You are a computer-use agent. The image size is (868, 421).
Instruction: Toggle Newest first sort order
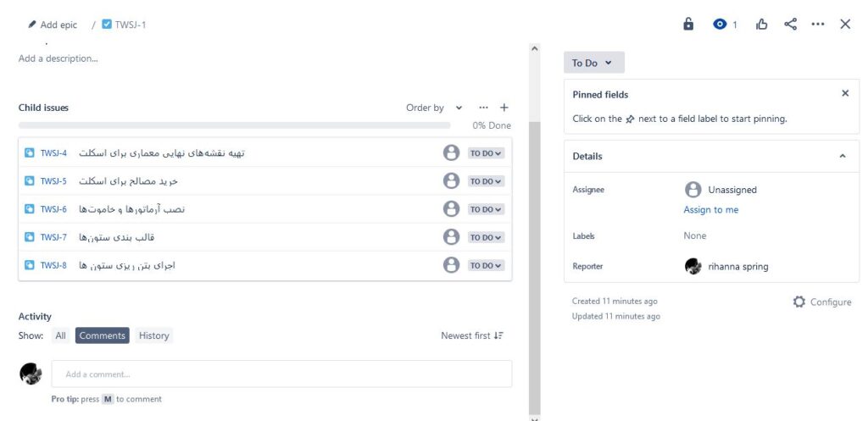[472, 335]
